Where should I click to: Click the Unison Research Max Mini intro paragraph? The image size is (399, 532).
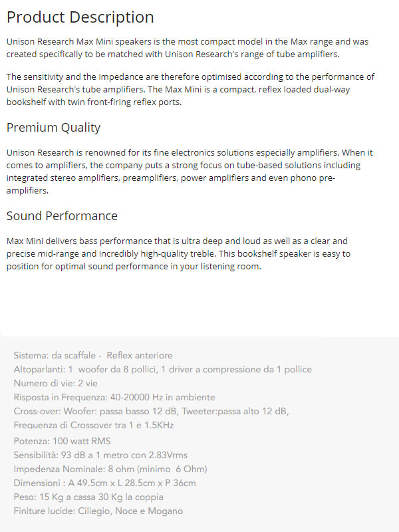pyautogui.click(x=188, y=48)
